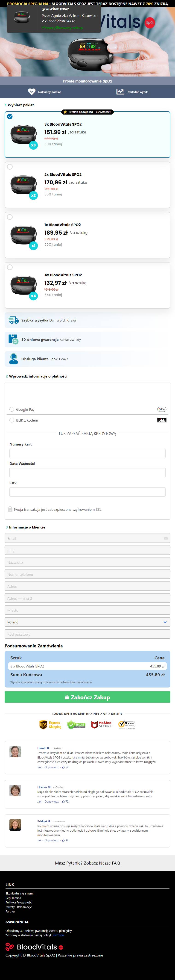Select the 4x BloodVitals SPO2 package
This screenshot has height=980, width=175.
(x=87, y=285)
